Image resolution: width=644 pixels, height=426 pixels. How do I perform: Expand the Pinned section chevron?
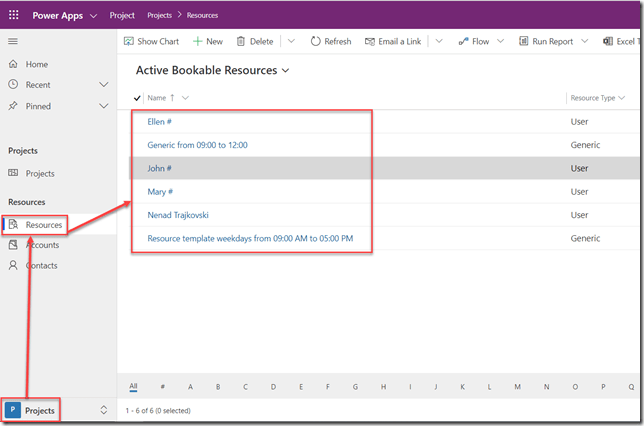point(103,106)
